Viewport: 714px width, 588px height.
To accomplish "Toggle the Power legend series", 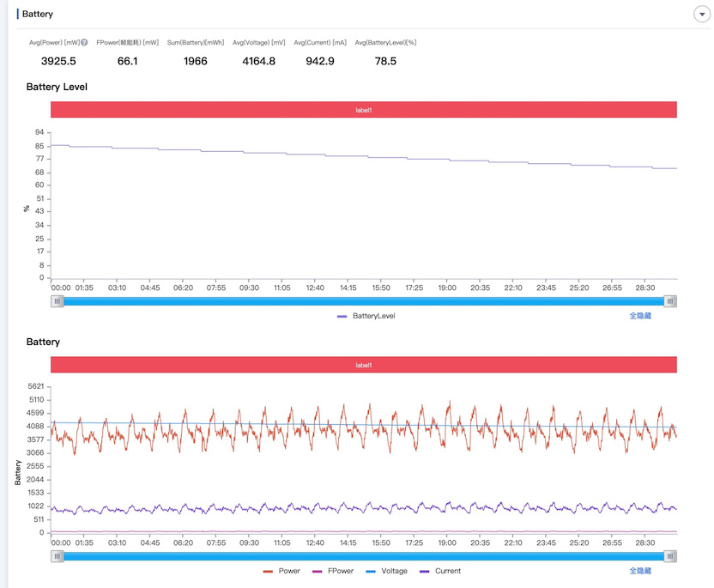I will (281, 571).
